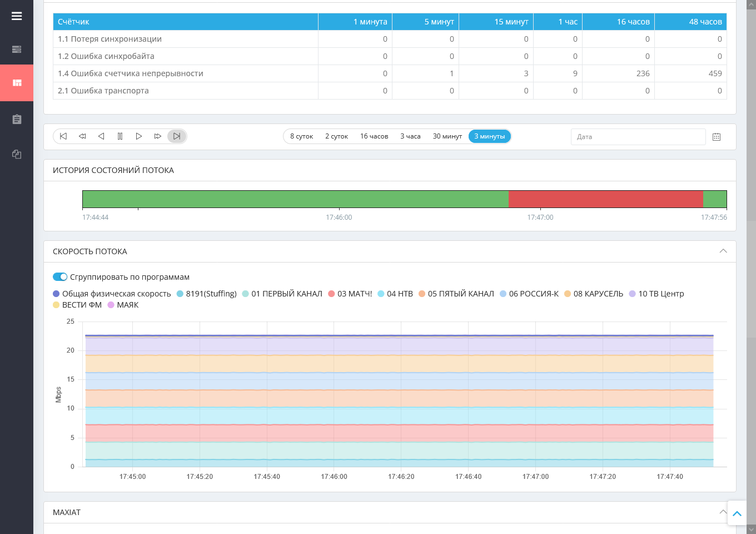Open the calendar date picker icon
The height and width of the screenshot is (534, 756).
tap(717, 137)
